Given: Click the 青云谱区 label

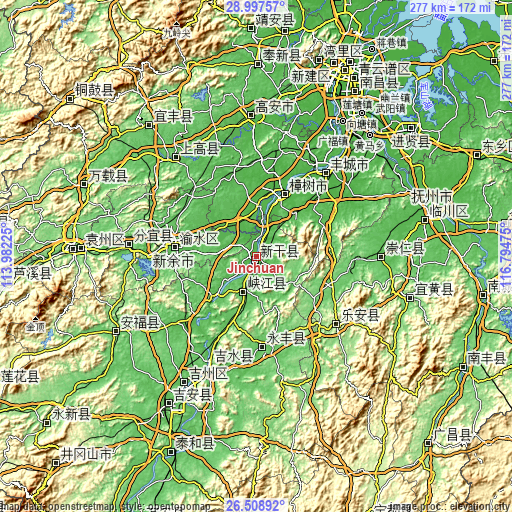Looking at the screenshot, I should [x=384, y=69].
